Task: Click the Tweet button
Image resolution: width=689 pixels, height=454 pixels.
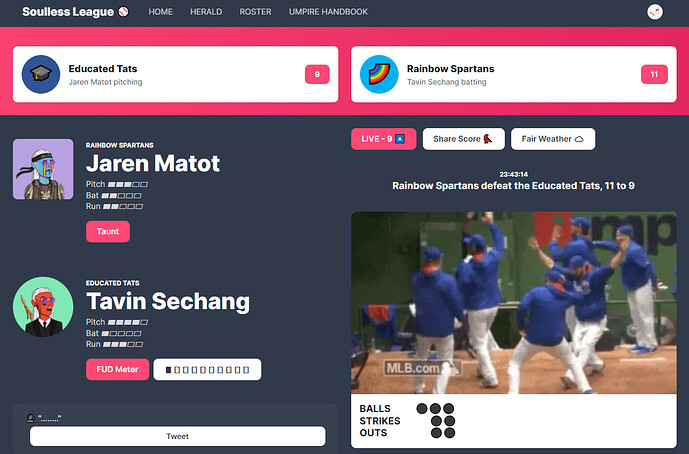Action: (178, 436)
